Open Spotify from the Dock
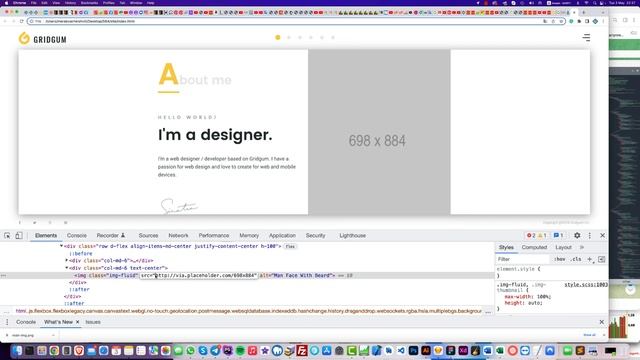The image size is (640, 360). [x=240, y=351]
